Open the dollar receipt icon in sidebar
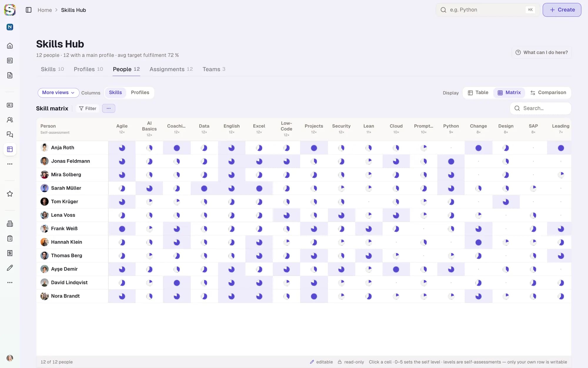Viewport: 588px width, 368px height. (x=10, y=253)
